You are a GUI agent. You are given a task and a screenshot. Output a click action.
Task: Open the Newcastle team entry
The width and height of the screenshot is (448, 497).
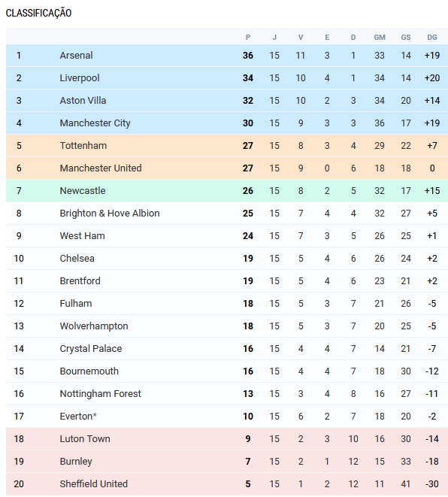[83, 190]
